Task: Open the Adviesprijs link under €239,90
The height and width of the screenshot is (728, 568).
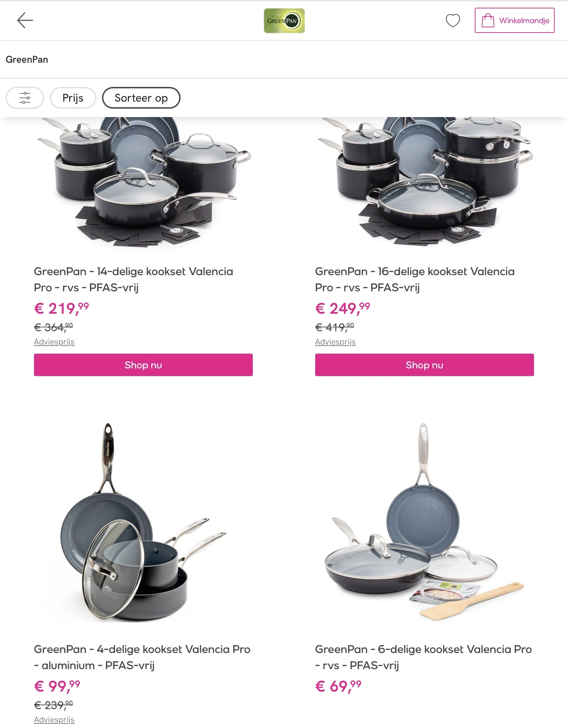Action: pos(54,720)
